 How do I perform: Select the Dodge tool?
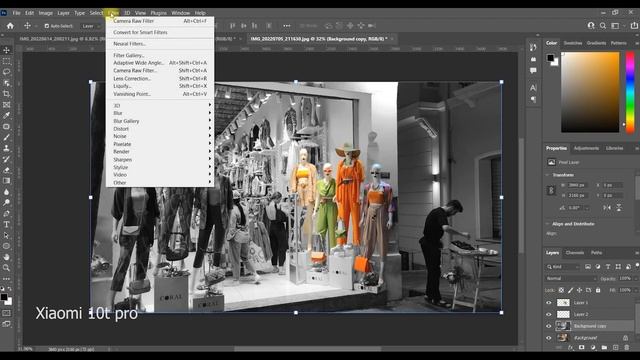tap(7, 203)
